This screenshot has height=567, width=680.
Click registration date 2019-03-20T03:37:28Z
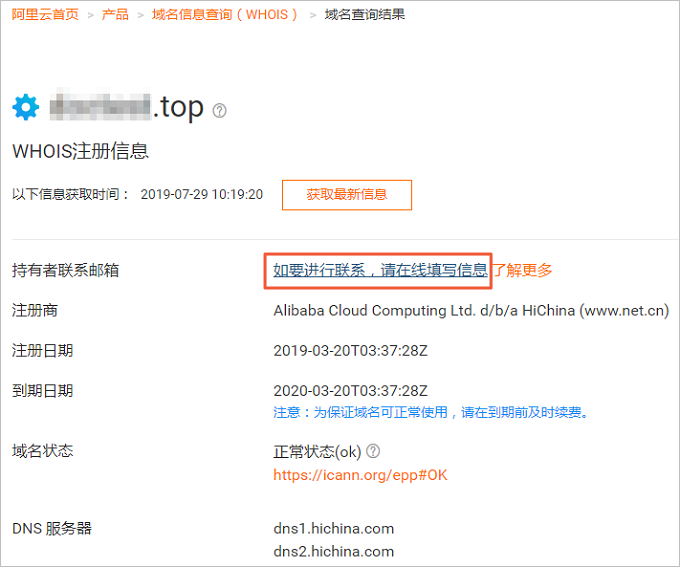click(x=350, y=351)
